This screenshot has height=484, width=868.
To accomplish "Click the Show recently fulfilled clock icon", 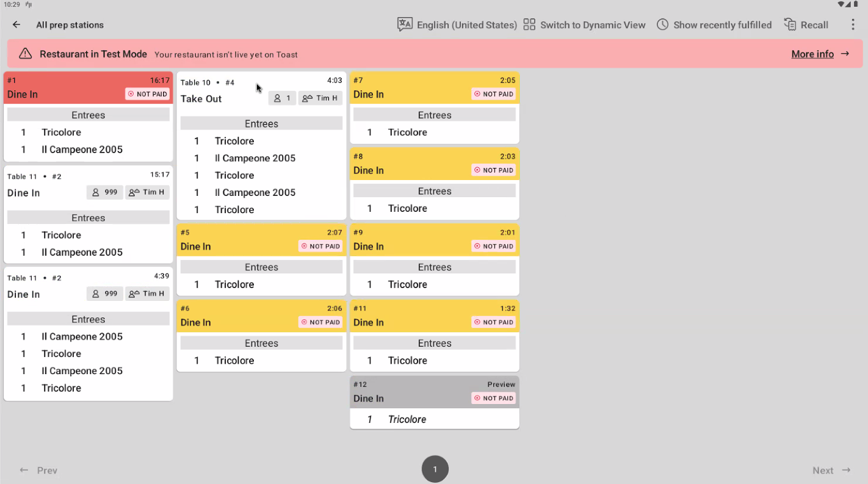I will pos(662,24).
